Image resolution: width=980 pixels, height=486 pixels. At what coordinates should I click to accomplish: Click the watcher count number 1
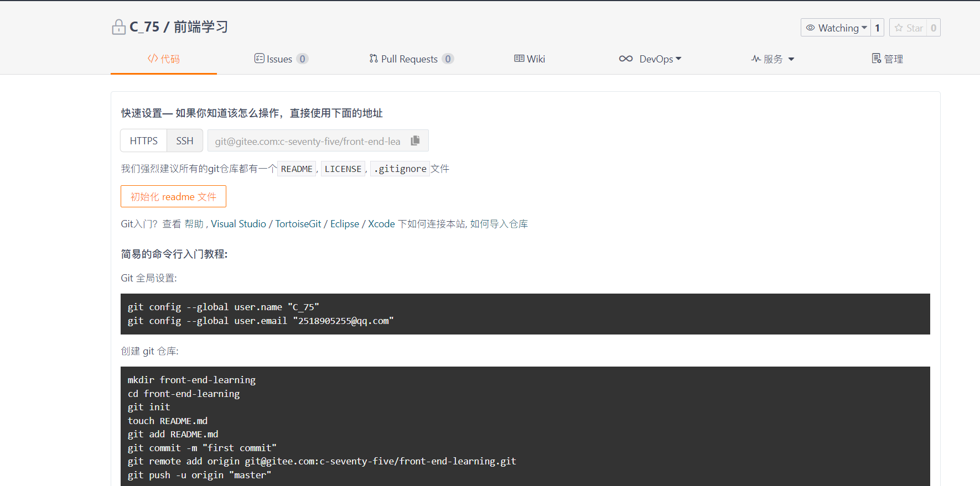[877, 28]
